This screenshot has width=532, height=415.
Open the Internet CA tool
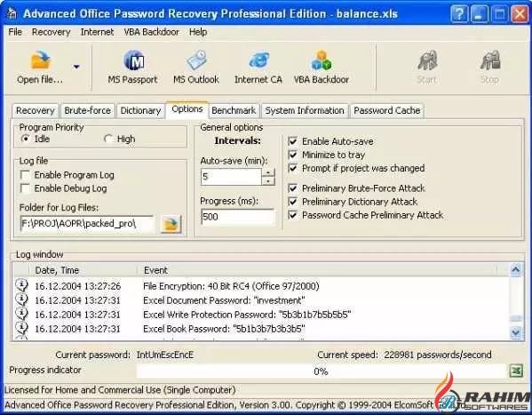click(x=258, y=68)
